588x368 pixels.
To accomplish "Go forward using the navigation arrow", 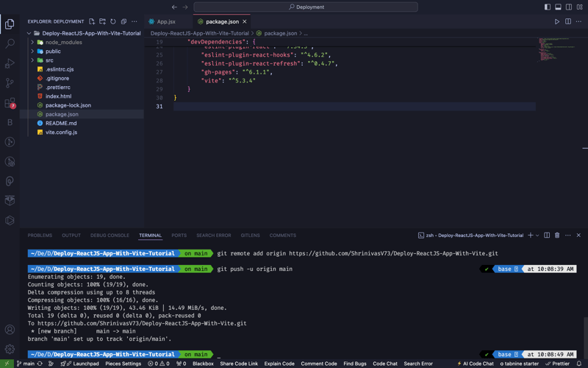I will (x=185, y=7).
